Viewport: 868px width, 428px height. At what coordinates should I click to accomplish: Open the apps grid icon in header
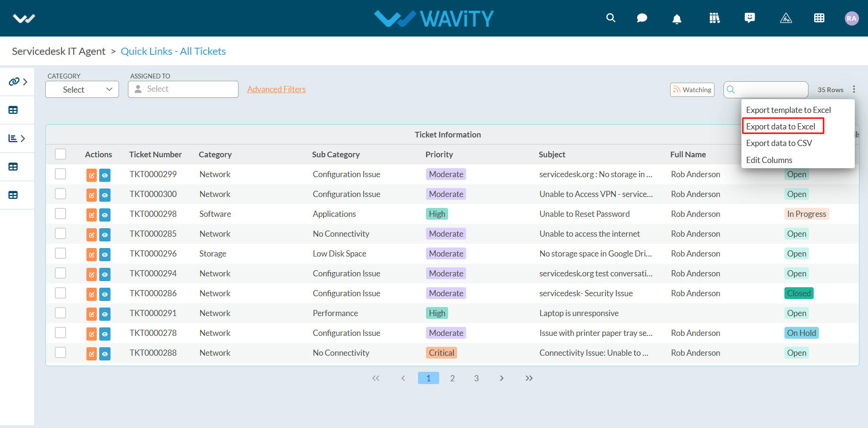point(819,18)
